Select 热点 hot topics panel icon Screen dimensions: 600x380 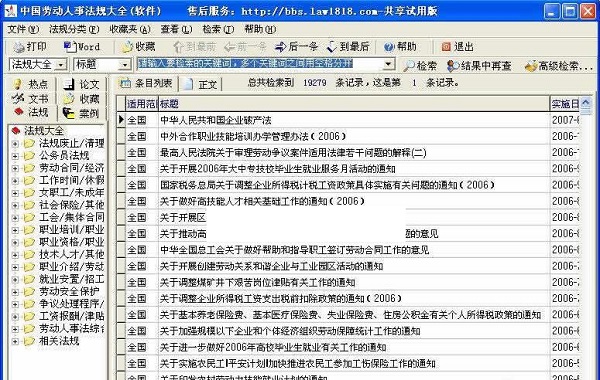18,84
